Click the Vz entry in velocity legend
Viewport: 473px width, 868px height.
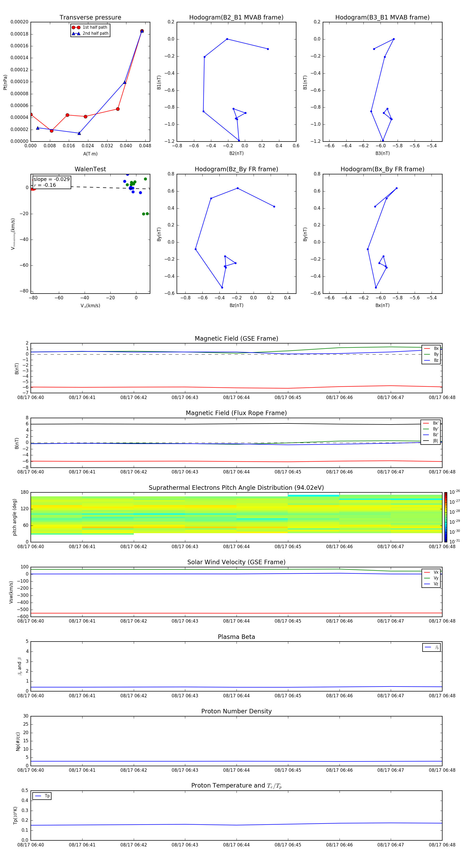(431, 584)
